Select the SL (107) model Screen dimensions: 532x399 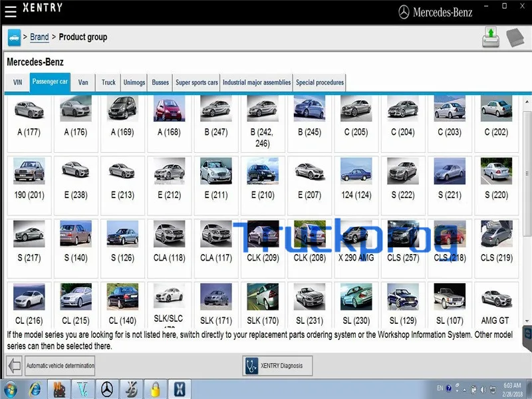[x=450, y=305]
